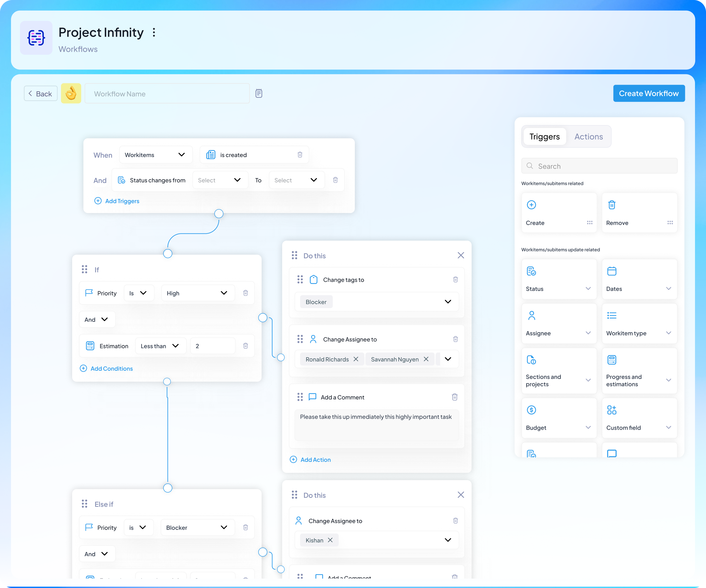Open the first And operator dropdown
This screenshot has width=706, height=588.
pyautogui.click(x=97, y=319)
